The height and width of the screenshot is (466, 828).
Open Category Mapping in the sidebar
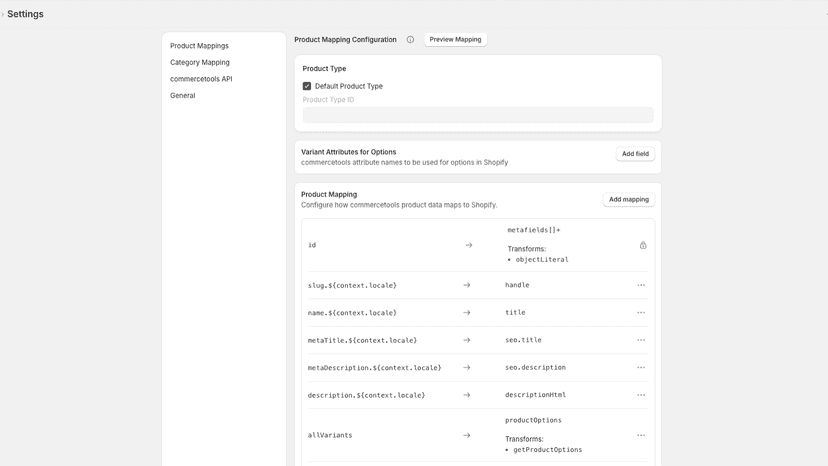(200, 62)
